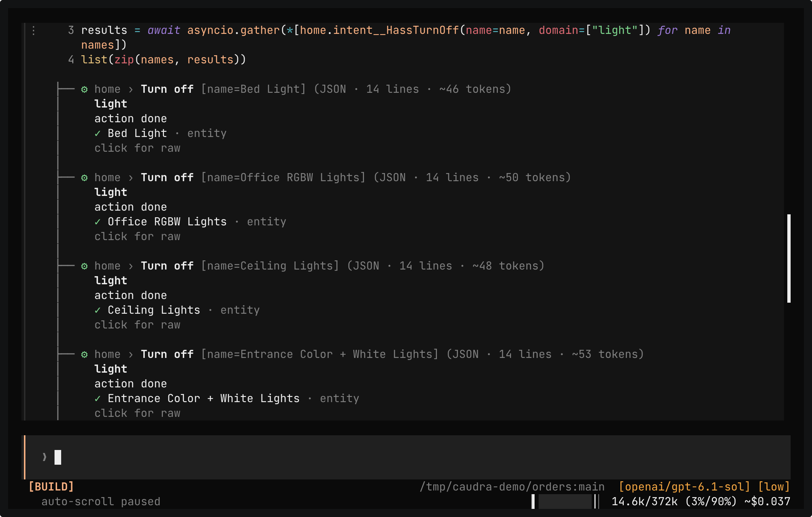This screenshot has width=812, height=517.
Task: Click the checkmark next to Entrance Color + White Lights
Action: (98, 398)
